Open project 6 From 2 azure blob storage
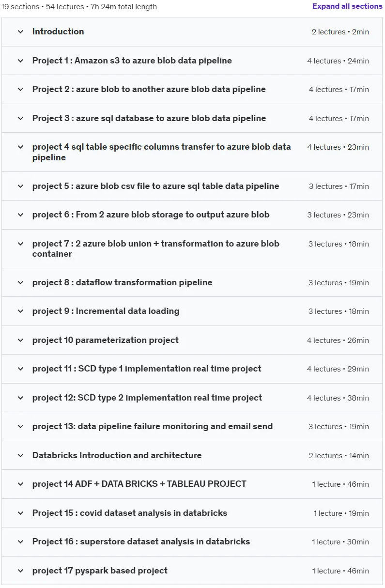The image size is (385, 588). 151,215
